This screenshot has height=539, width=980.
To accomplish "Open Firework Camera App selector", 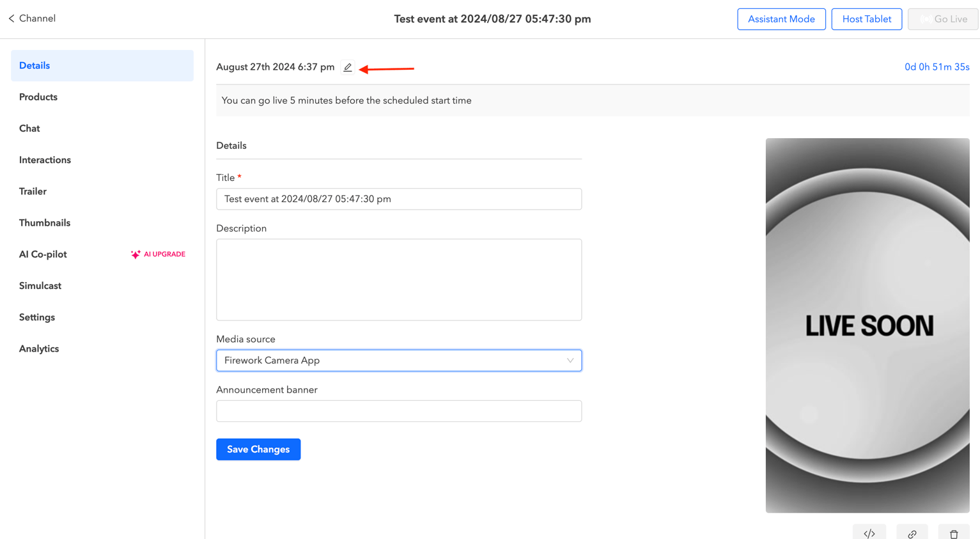I will click(x=399, y=360).
